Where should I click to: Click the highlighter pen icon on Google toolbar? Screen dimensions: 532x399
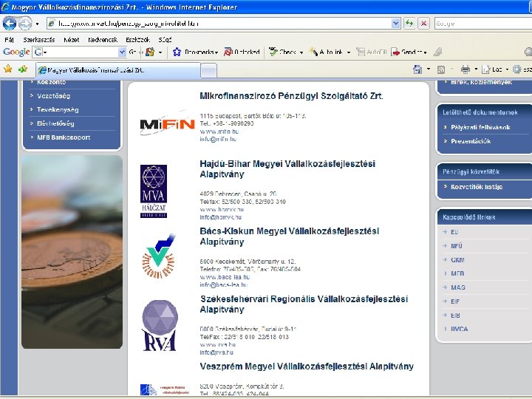click(x=437, y=52)
